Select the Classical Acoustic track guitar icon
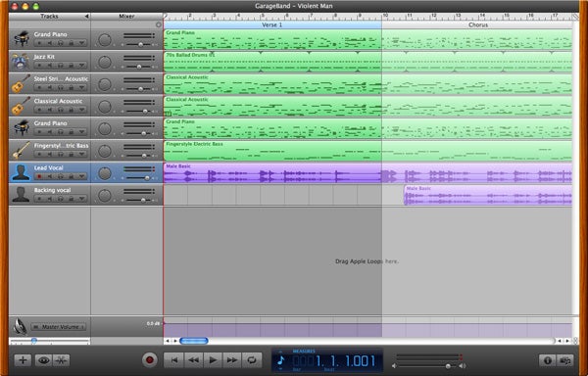The image size is (588, 376). pos(21,105)
